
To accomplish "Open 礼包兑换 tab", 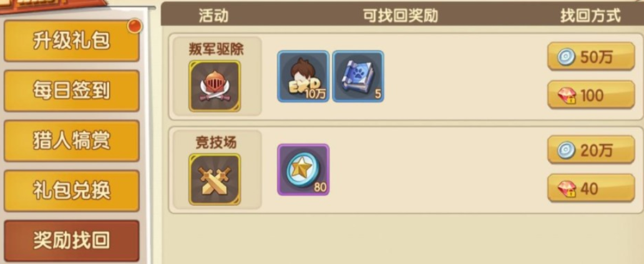I will [x=72, y=191].
